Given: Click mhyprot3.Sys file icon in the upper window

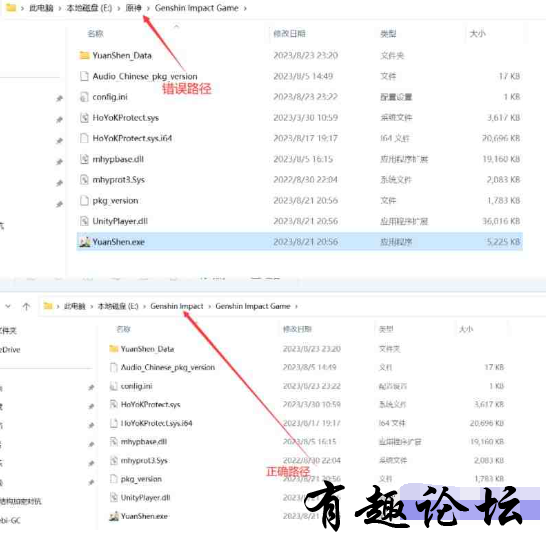Looking at the screenshot, I should [x=84, y=180].
